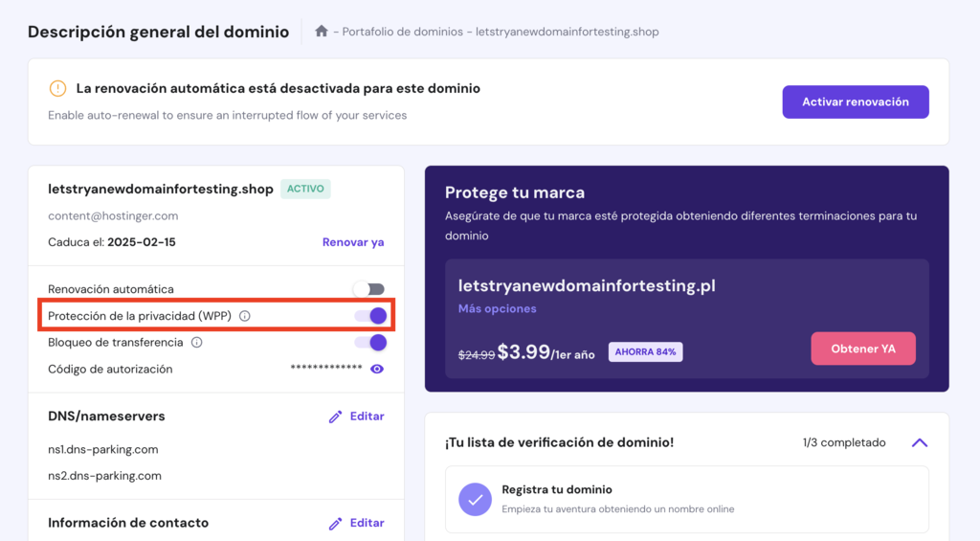Open Más opciones for domain endings
980x541 pixels.
click(497, 309)
